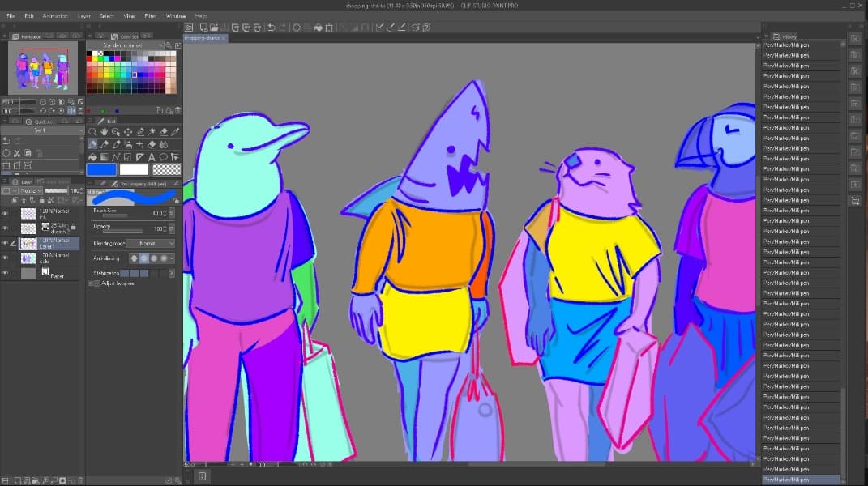Open the layer blend mode dropdown showing Normal

pos(31,190)
